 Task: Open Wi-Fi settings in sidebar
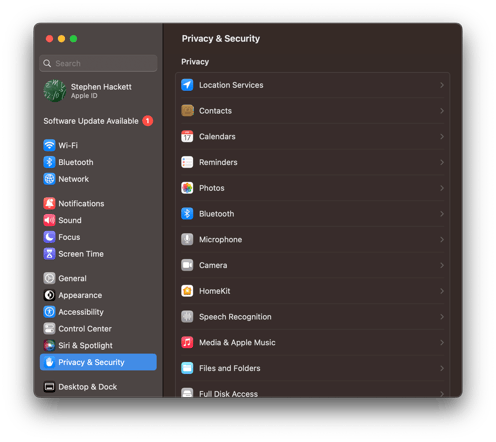click(98, 145)
